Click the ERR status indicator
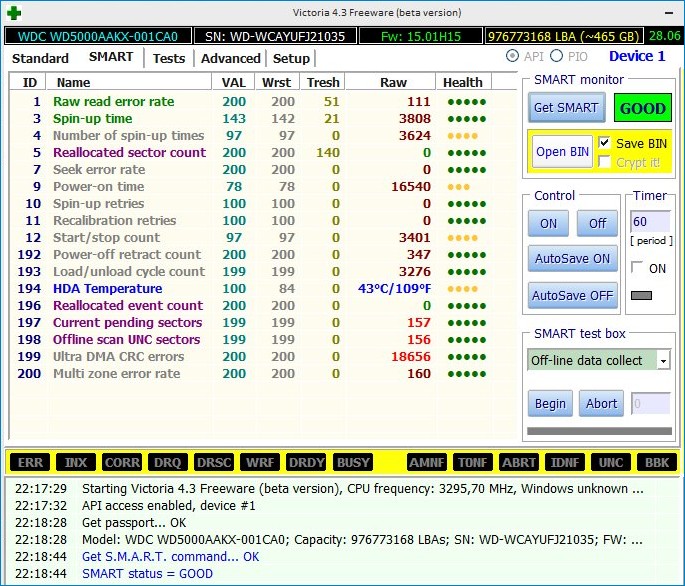 pyautogui.click(x=30, y=462)
